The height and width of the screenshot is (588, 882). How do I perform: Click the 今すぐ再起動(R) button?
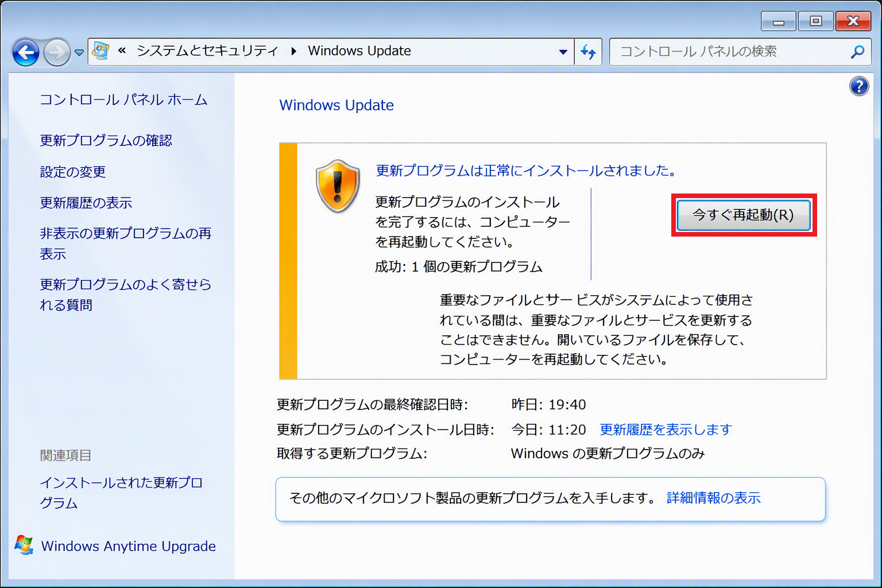[x=744, y=215]
